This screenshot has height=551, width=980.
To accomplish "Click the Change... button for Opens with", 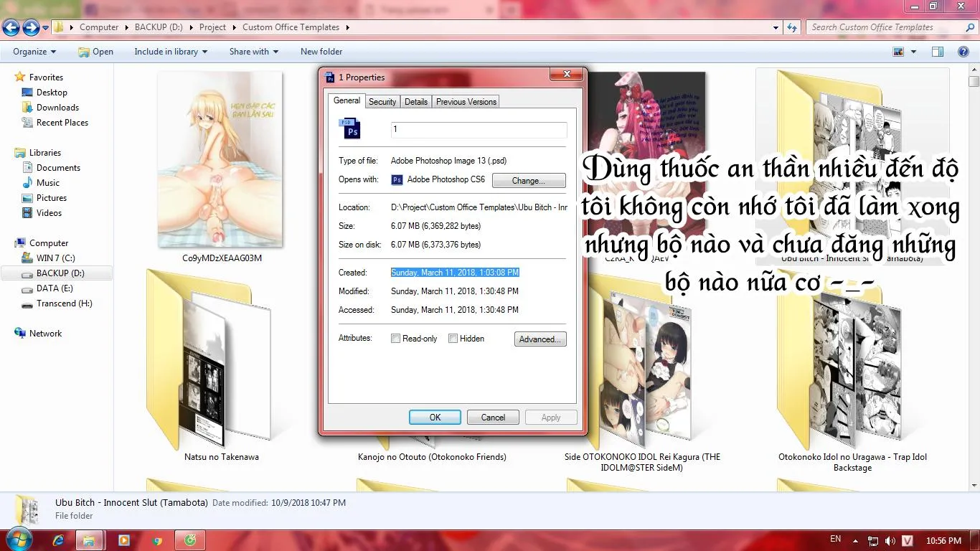I will pyautogui.click(x=529, y=181).
